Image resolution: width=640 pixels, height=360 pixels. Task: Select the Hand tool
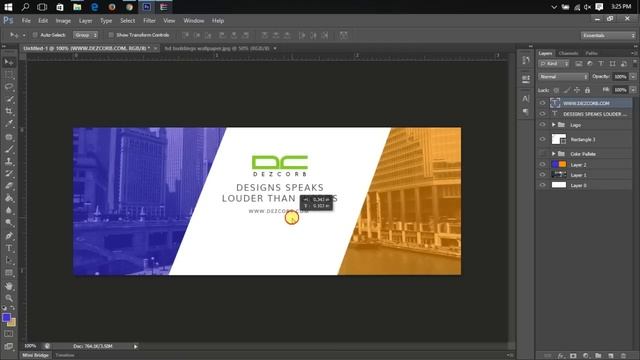point(9,286)
